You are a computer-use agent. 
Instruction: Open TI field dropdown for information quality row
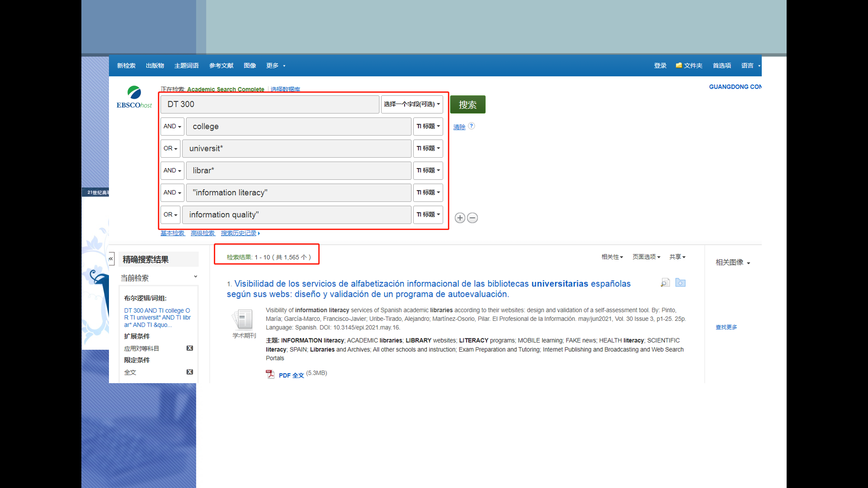click(x=428, y=215)
